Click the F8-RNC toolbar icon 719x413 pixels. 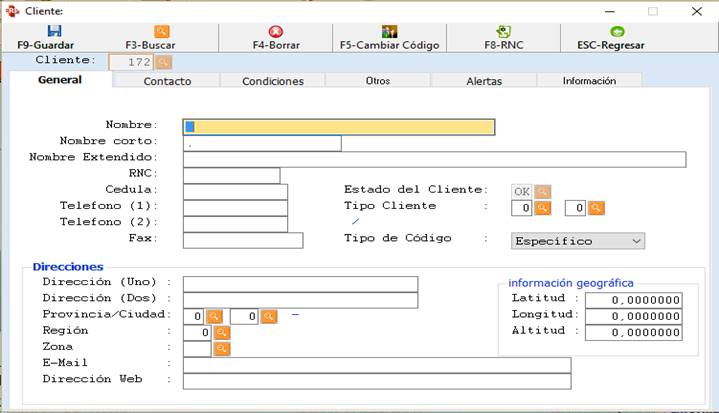point(503,31)
